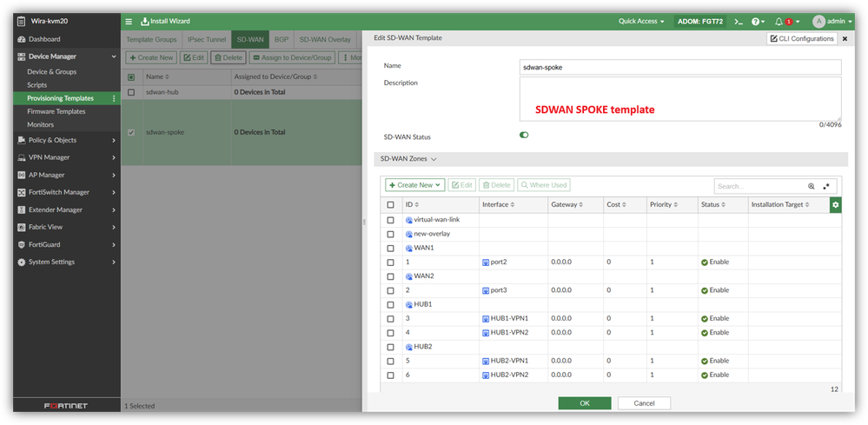Switch to the BGP tab
Image resolution: width=868 pixels, height=425 pixels.
tap(282, 39)
